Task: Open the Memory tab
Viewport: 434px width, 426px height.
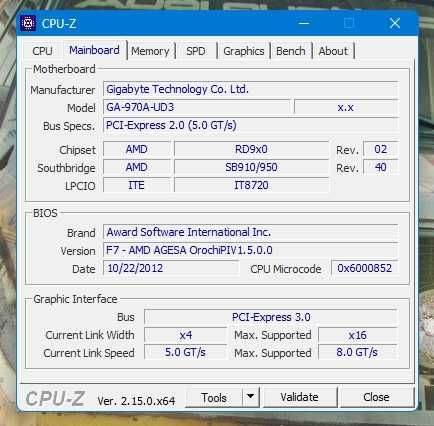Action: (x=150, y=51)
